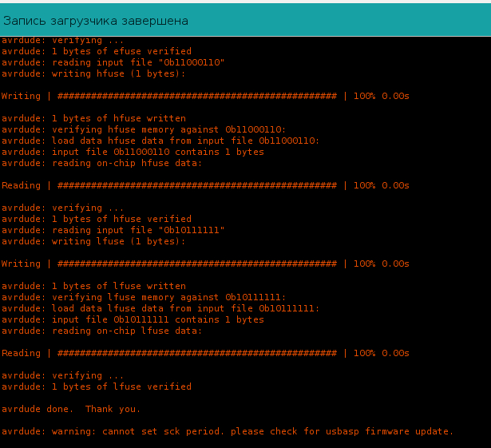
Task: Select the "reading on-chip hfuse data" line
Action: pyautogui.click(x=102, y=163)
